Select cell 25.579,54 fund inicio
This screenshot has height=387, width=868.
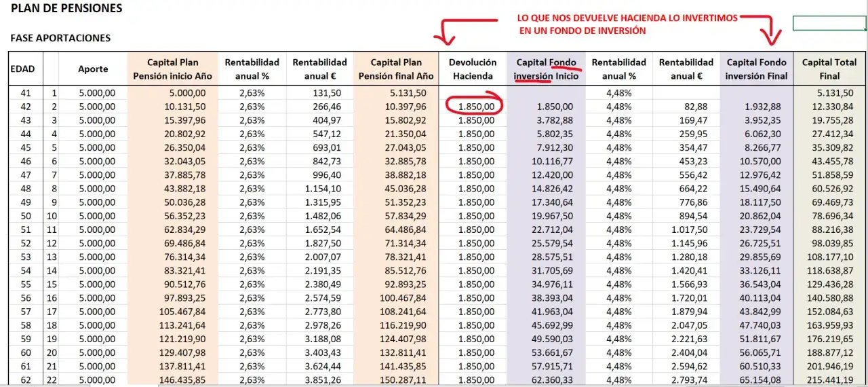click(x=551, y=243)
